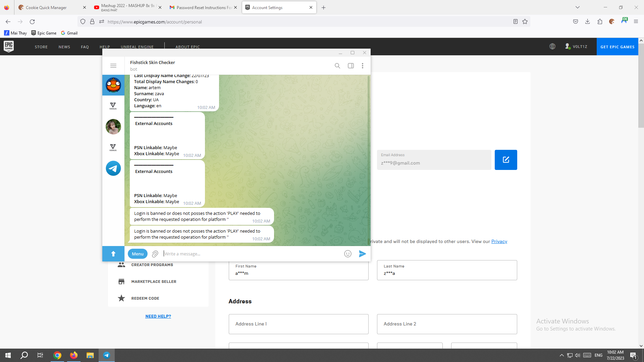Viewport: 644px width, 362px height.
Task: Open VOLT1Z account menu
Action: [576, 47]
